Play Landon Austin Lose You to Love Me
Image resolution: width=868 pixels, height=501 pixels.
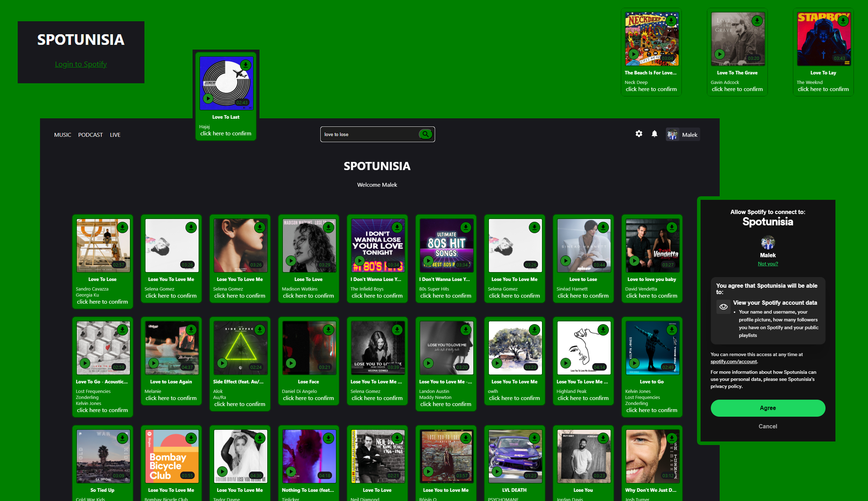click(428, 363)
